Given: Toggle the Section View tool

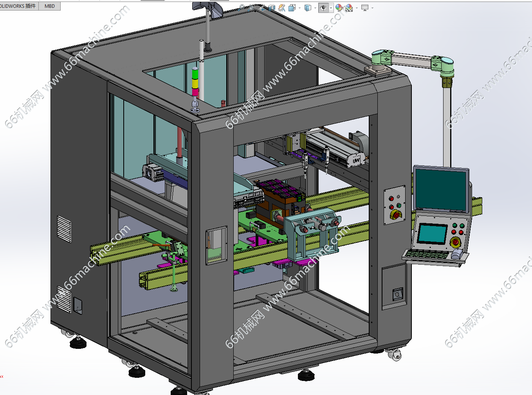Looking at the screenshot, I should click(272, 8).
